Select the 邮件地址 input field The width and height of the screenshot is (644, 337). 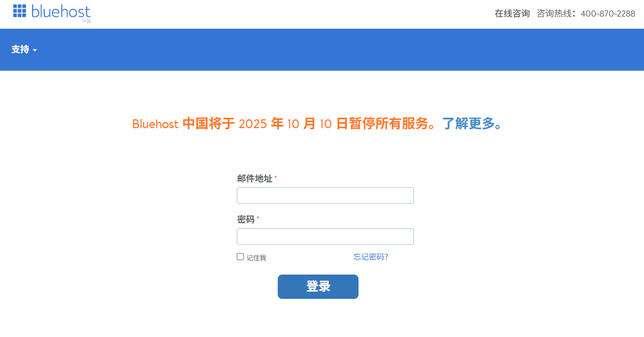325,195
